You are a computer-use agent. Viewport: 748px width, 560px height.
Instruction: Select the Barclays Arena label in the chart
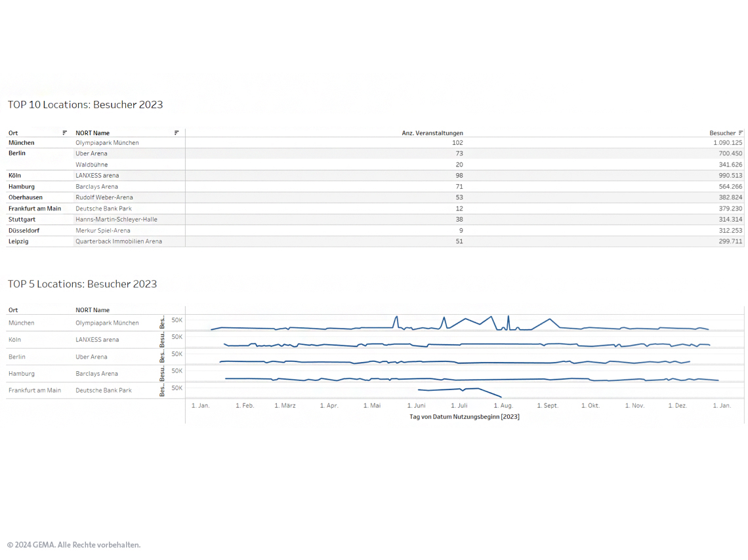coord(96,374)
